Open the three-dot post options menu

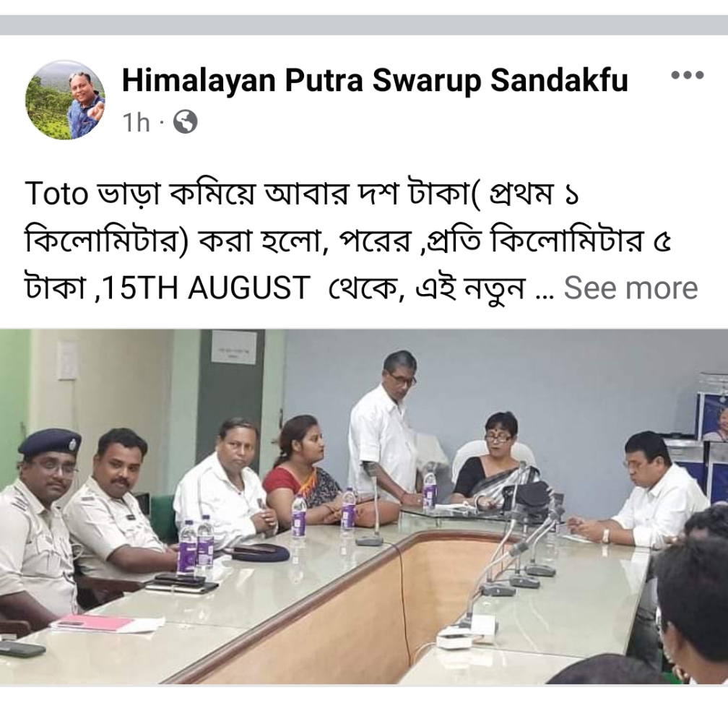[x=688, y=74]
